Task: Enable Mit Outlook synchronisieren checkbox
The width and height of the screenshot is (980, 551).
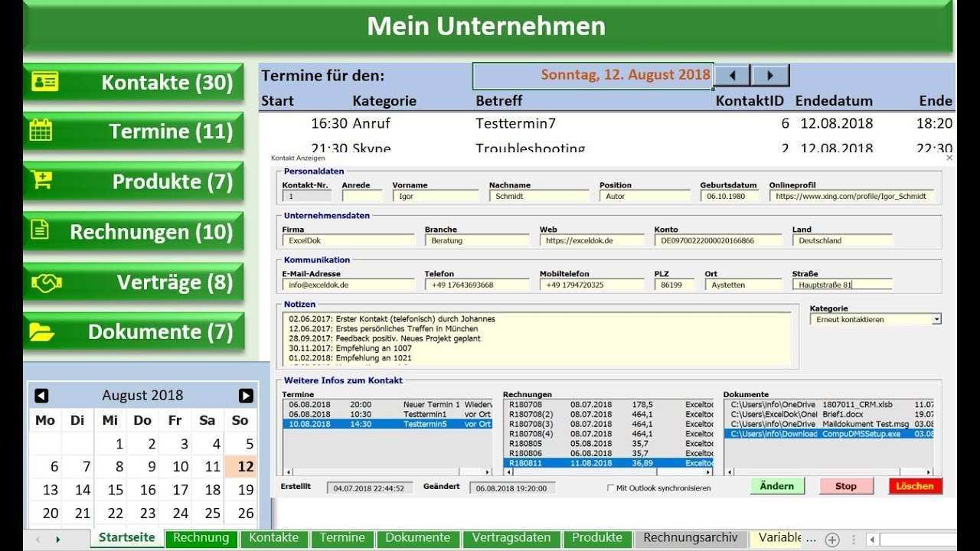Action: coord(610,487)
